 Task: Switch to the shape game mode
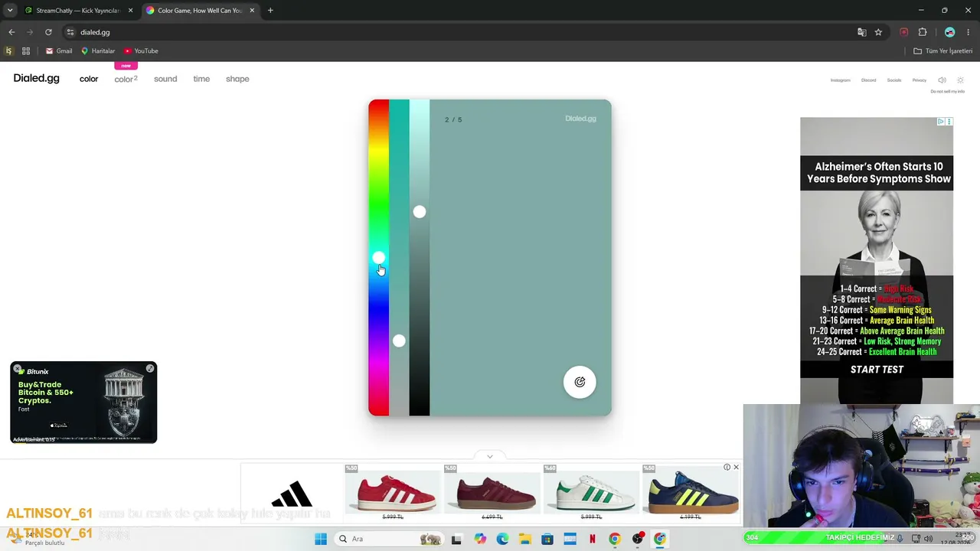tap(237, 79)
